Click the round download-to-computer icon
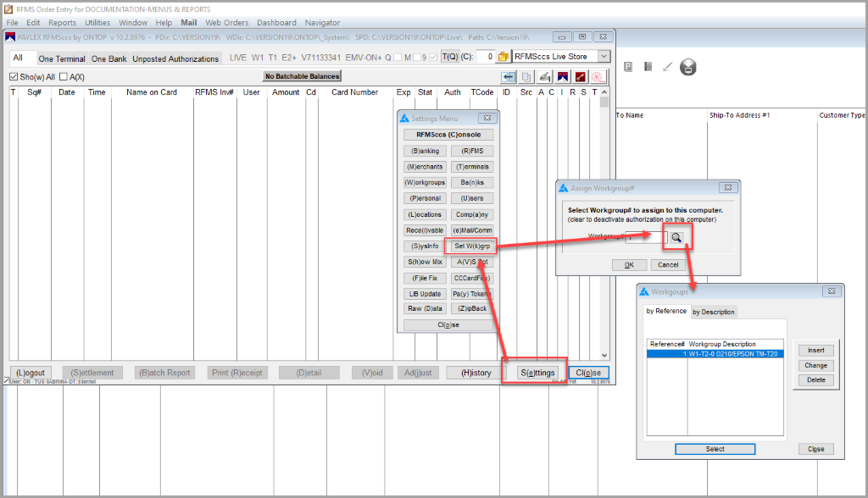Viewport: 868px width, 498px height. point(688,67)
